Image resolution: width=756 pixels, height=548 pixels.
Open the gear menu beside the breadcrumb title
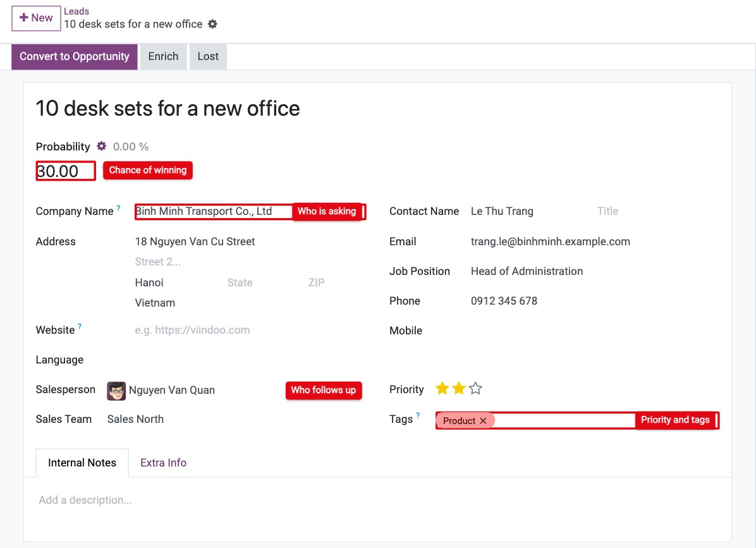(x=212, y=24)
